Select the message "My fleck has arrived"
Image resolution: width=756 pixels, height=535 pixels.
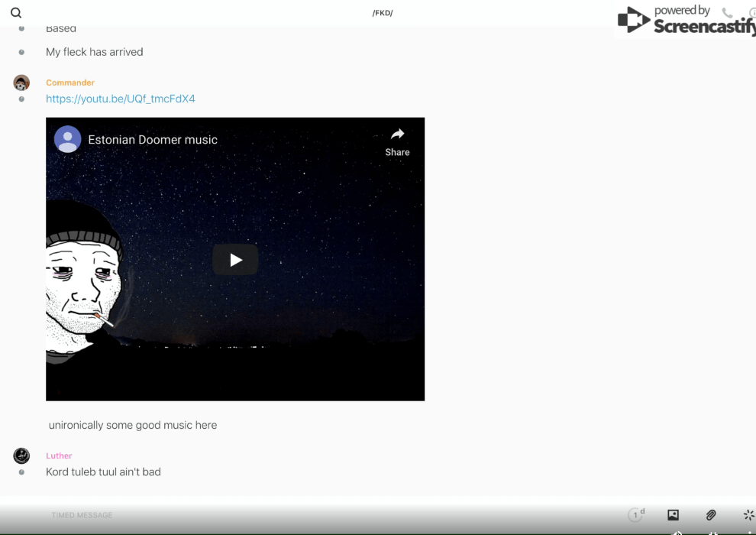click(95, 52)
